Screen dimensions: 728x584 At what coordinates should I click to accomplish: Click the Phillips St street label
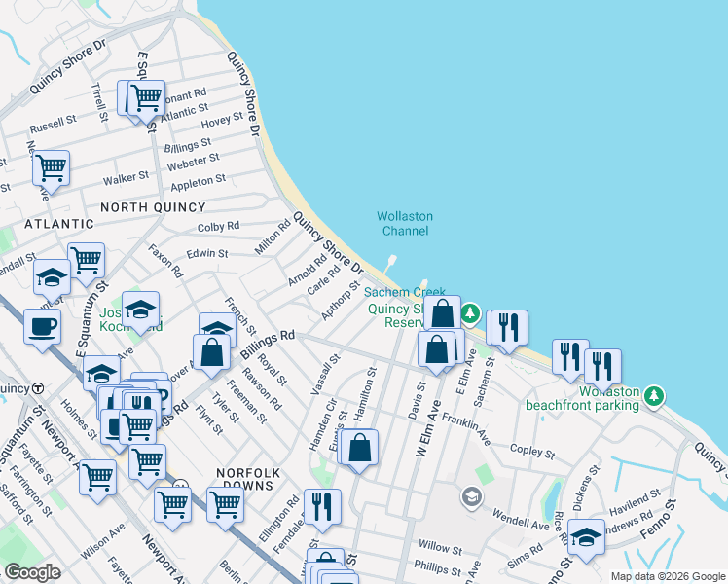[437, 568]
